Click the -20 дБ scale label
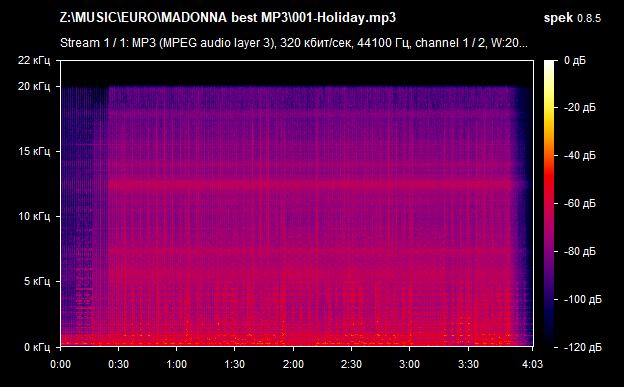Screen dimensions: 624x387 (579, 108)
